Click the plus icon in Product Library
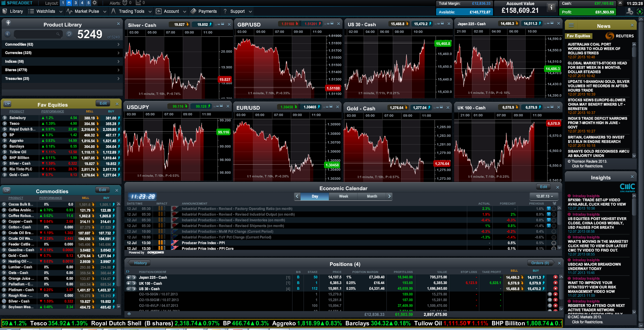 8,23
